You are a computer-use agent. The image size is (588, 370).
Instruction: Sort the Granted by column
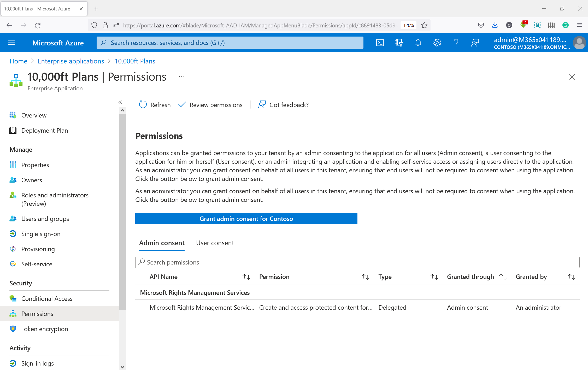(572, 277)
